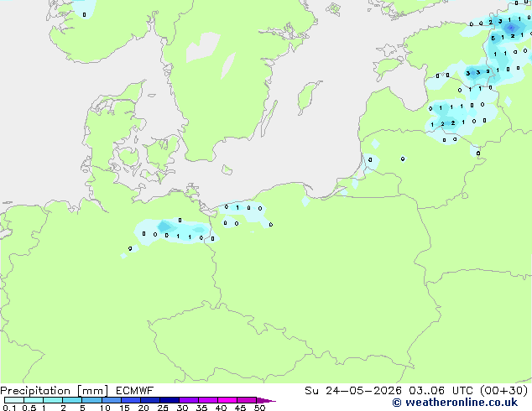Click the legend label "50"
The image size is (532, 411).
(259, 408)
